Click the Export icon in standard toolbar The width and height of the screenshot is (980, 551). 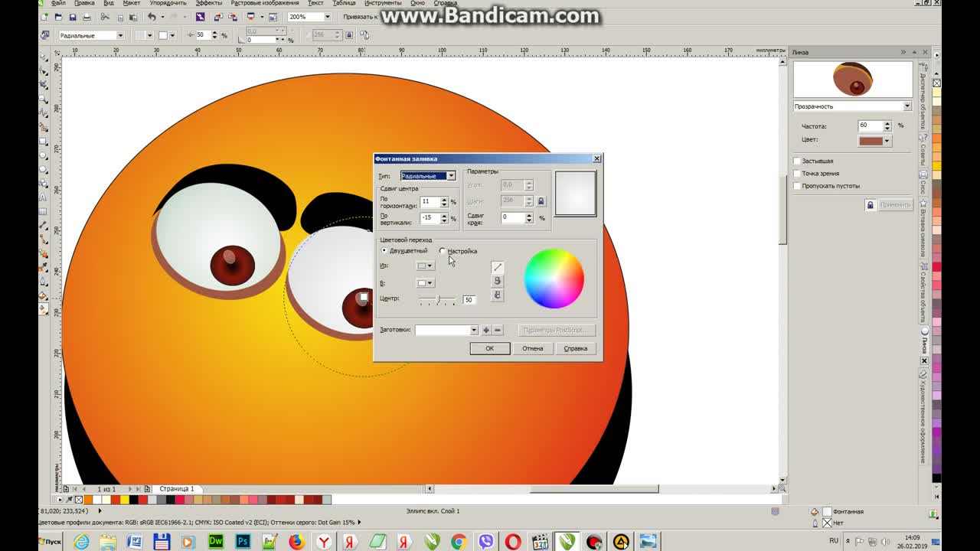pyautogui.click(x=232, y=17)
